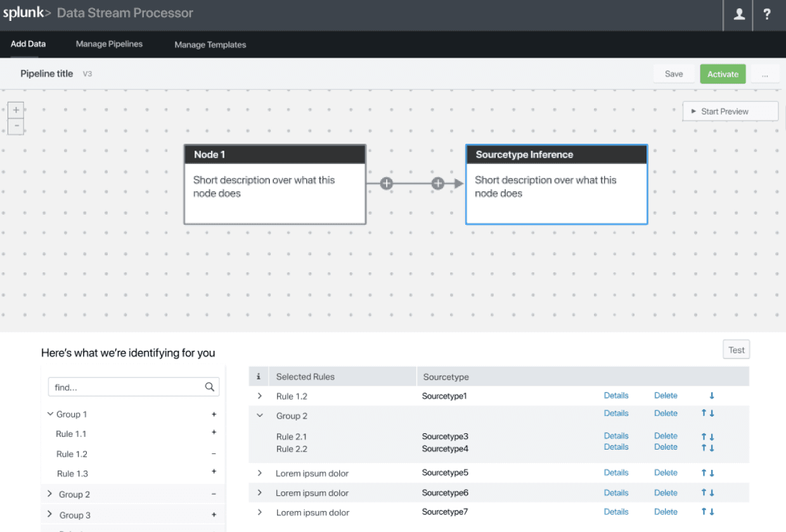Delete the Group 2 selected row
Image resolution: width=786 pixels, height=532 pixels.
pos(666,413)
